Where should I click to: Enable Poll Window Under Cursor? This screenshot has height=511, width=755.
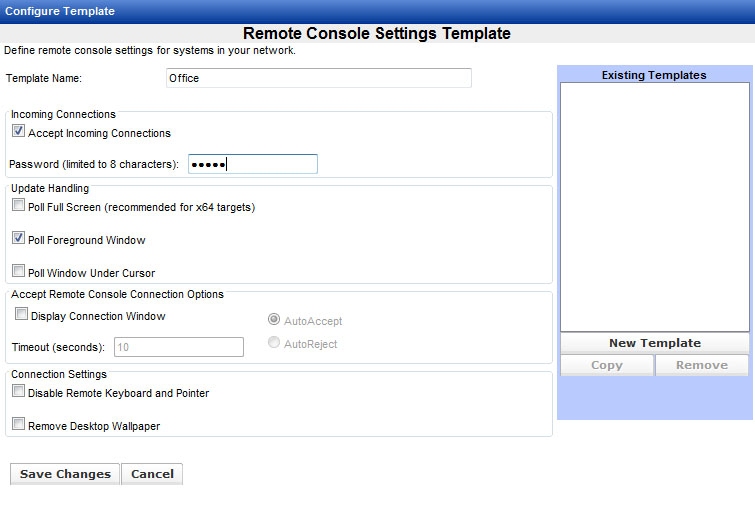[x=18, y=272]
